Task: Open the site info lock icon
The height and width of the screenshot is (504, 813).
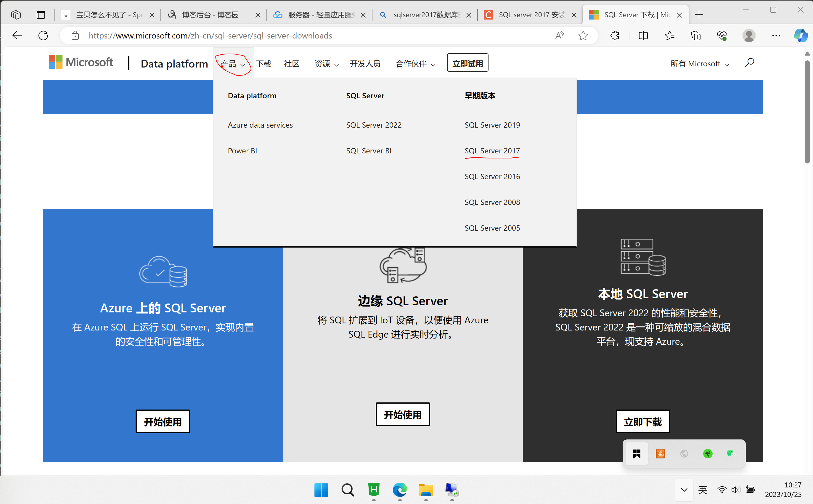Action: (75, 35)
